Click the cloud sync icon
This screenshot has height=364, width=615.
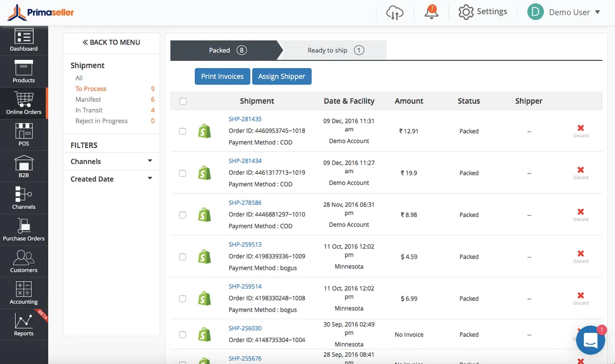coord(394,12)
